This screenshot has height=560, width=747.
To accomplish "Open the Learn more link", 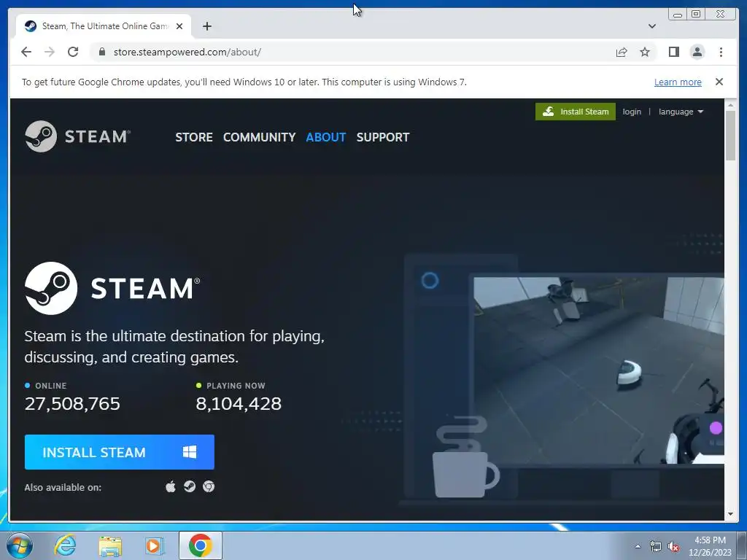I will [678, 82].
